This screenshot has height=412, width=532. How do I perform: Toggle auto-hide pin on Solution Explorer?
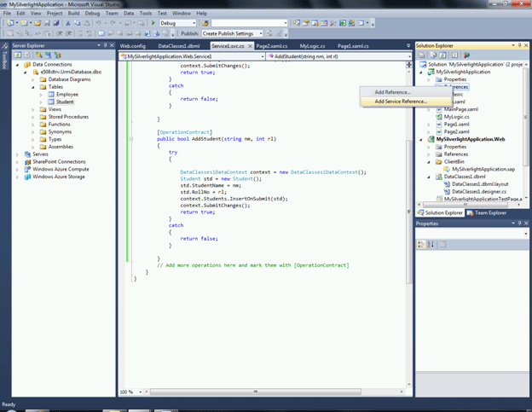pyautogui.click(x=519, y=45)
